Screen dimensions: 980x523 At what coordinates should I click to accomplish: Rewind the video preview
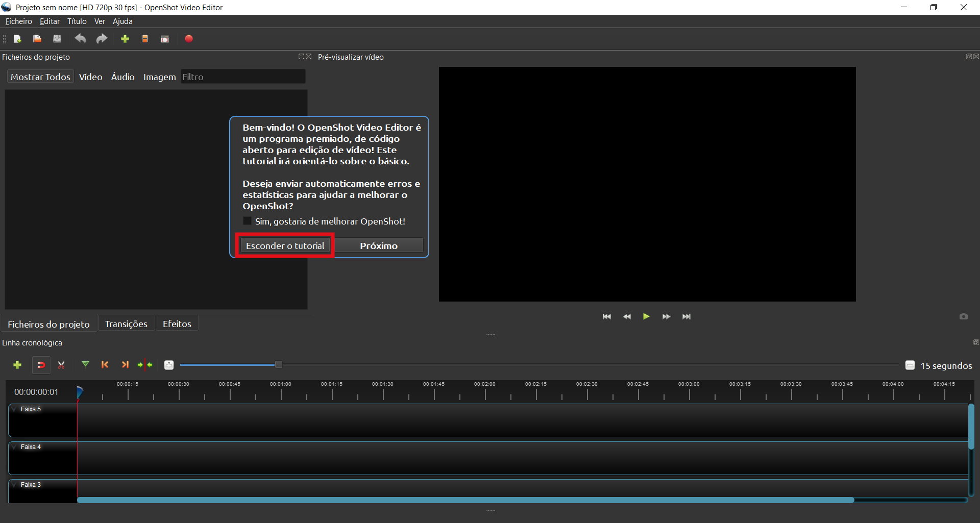click(x=627, y=316)
